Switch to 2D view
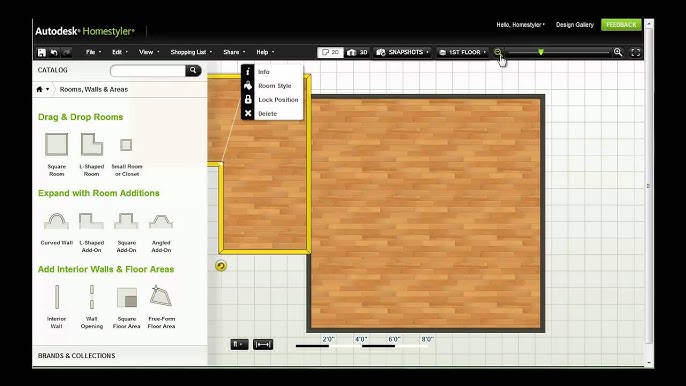This screenshot has width=686, height=386. 330,52
